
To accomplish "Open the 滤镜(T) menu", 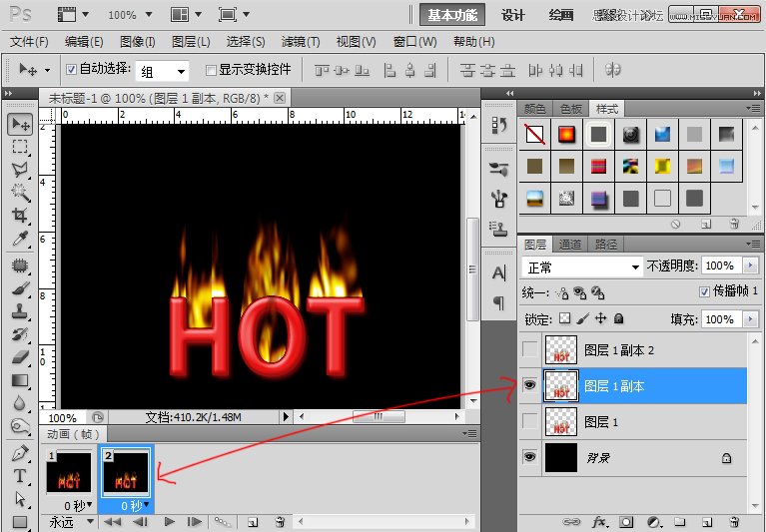I will coord(301,42).
